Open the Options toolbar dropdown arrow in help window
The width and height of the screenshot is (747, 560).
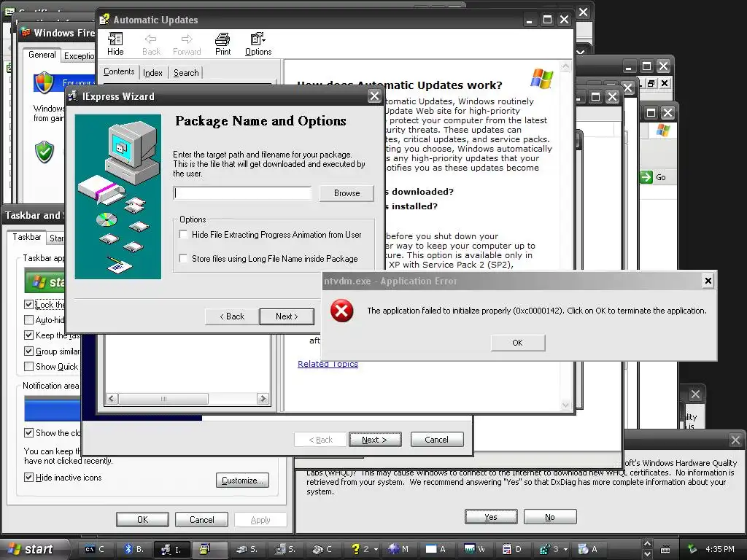pos(264,39)
